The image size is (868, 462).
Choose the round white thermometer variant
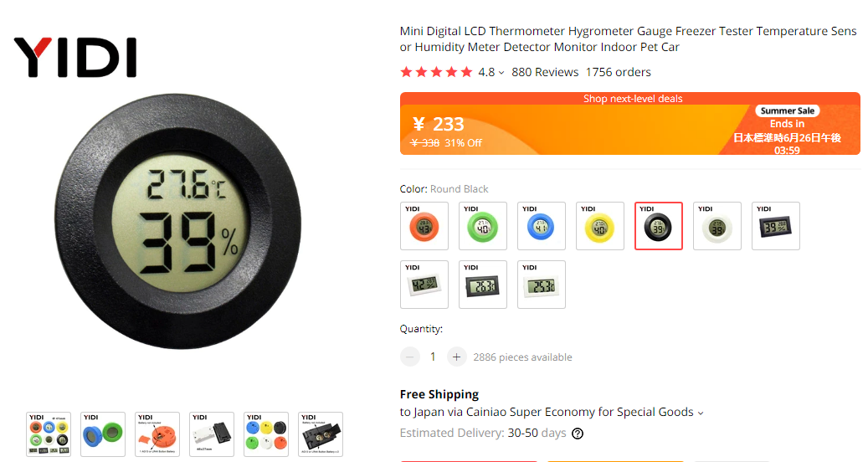click(717, 226)
